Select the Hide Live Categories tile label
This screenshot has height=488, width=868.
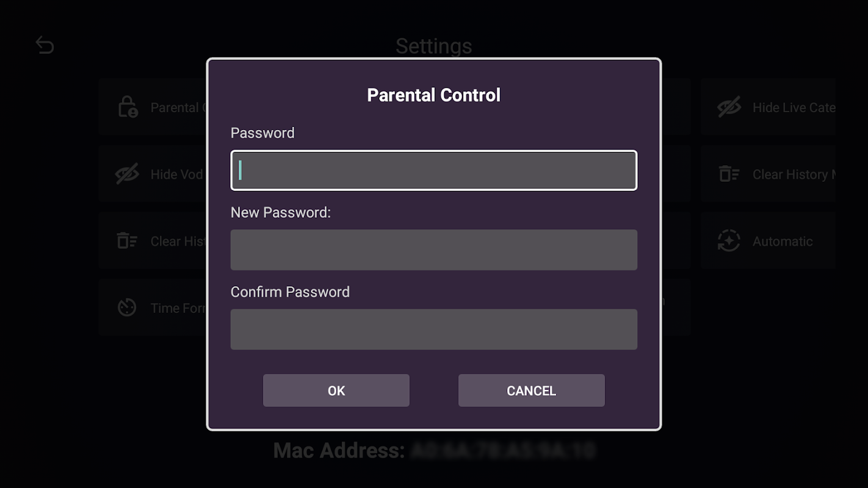click(794, 107)
